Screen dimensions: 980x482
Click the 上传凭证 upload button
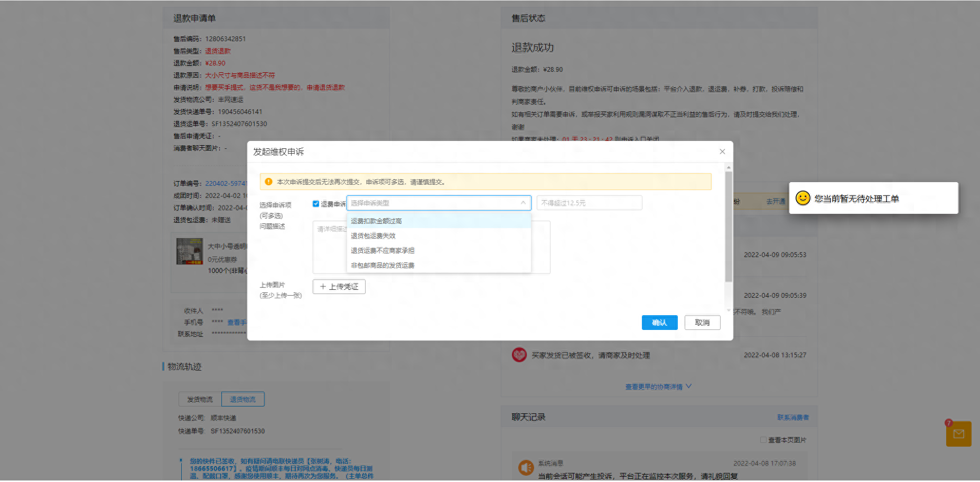[339, 287]
